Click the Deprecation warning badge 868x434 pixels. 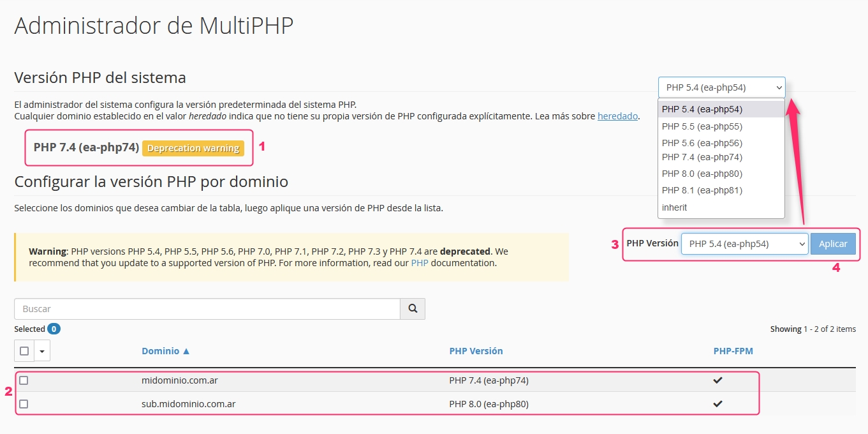pyautogui.click(x=193, y=148)
